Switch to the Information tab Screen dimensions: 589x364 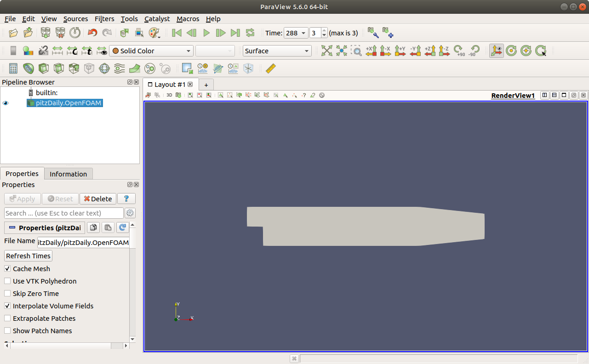coord(68,174)
